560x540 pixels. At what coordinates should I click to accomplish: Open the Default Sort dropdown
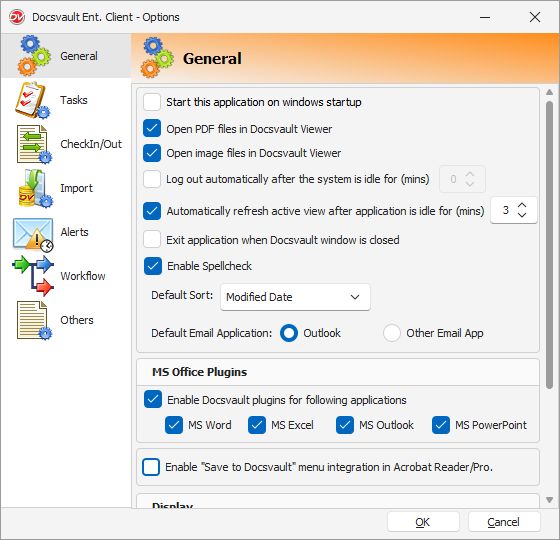(x=295, y=297)
